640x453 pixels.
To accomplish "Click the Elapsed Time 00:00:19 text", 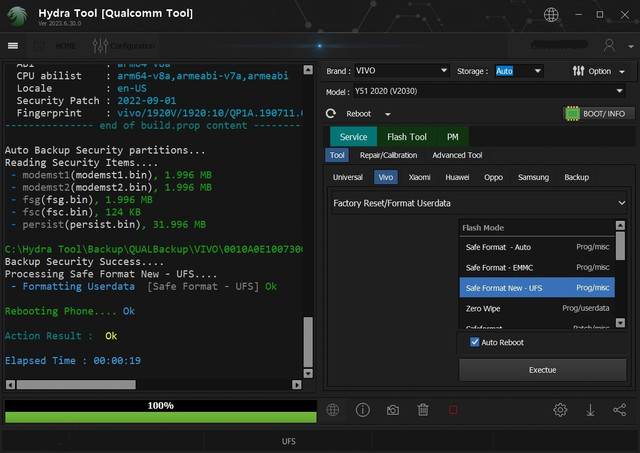I will coord(73,360).
